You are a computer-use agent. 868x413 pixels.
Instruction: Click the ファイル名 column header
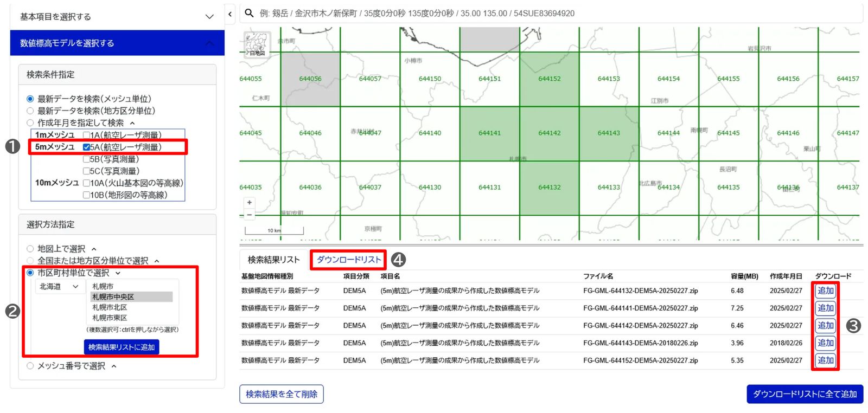coord(598,276)
